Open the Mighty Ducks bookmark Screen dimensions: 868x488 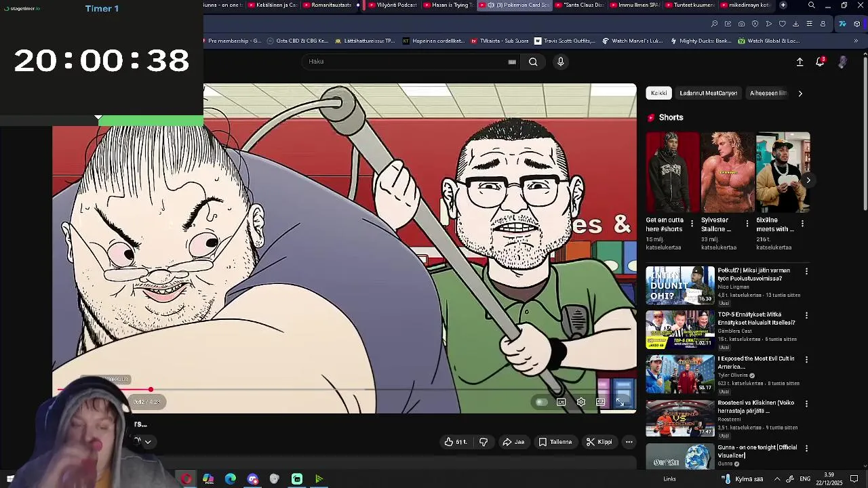pyautogui.click(x=700, y=41)
